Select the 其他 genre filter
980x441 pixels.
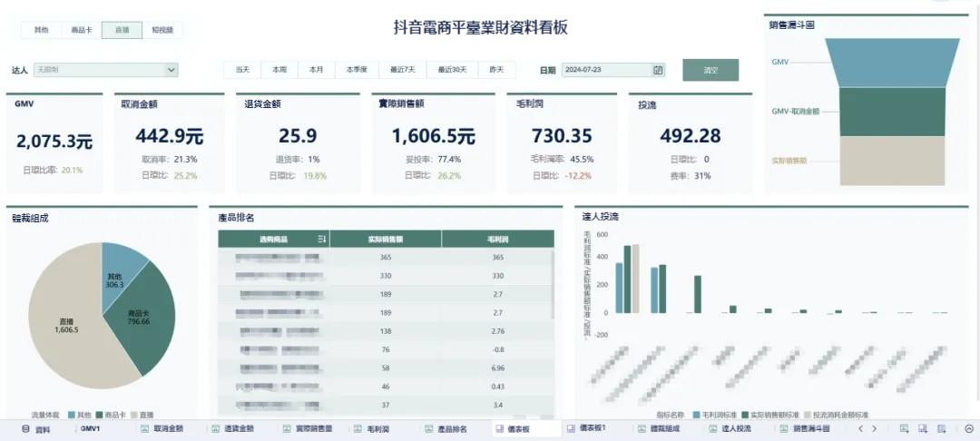coord(41,30)
